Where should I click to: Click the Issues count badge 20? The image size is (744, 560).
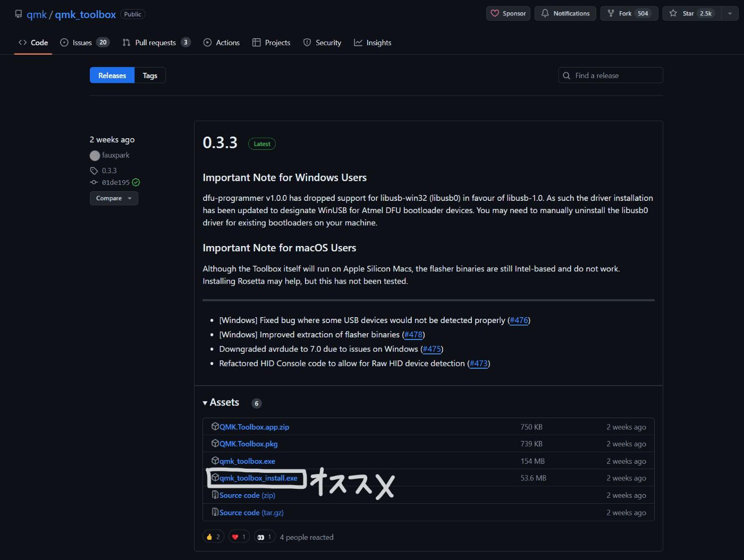pyautogui.click(x=103, y=43)
